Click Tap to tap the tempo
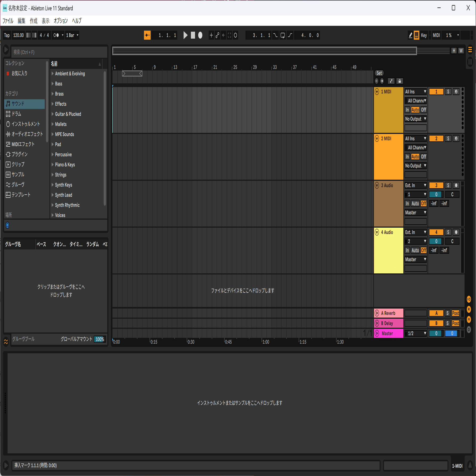Viewport: 476px width, 476px height. [x=6, y=35]
